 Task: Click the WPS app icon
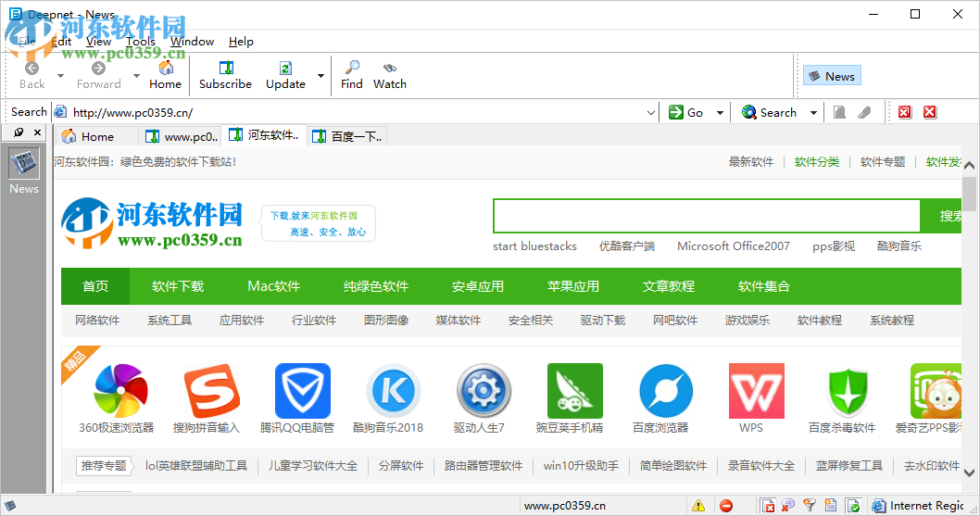tap(756, 391)
